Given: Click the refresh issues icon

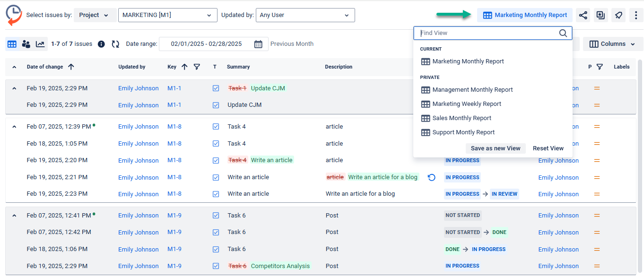Looking at the screenshot, I should pos(115,44).
